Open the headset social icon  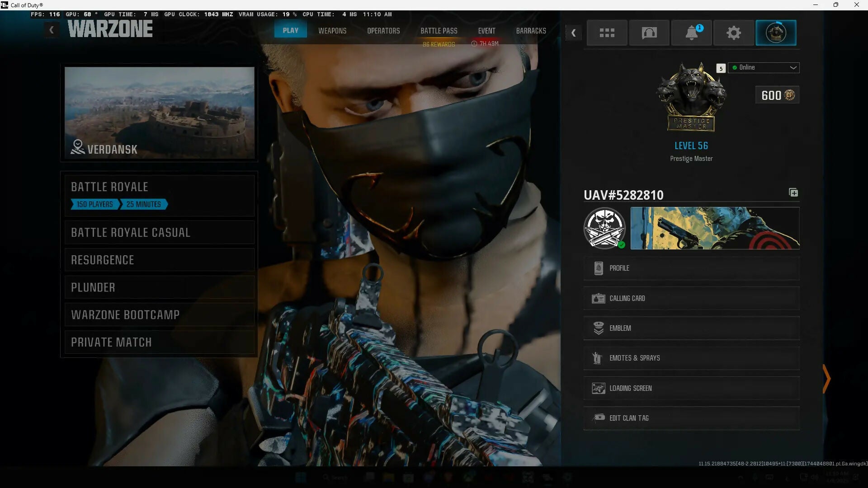click(x=649, y=33)
